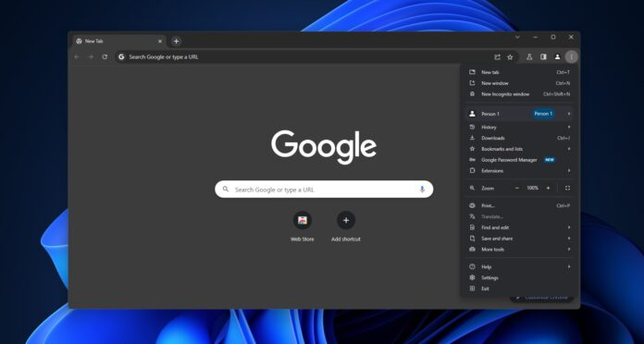Click the share this page icon
Viewport: 644px width, 344px height.
pos(497,57)
